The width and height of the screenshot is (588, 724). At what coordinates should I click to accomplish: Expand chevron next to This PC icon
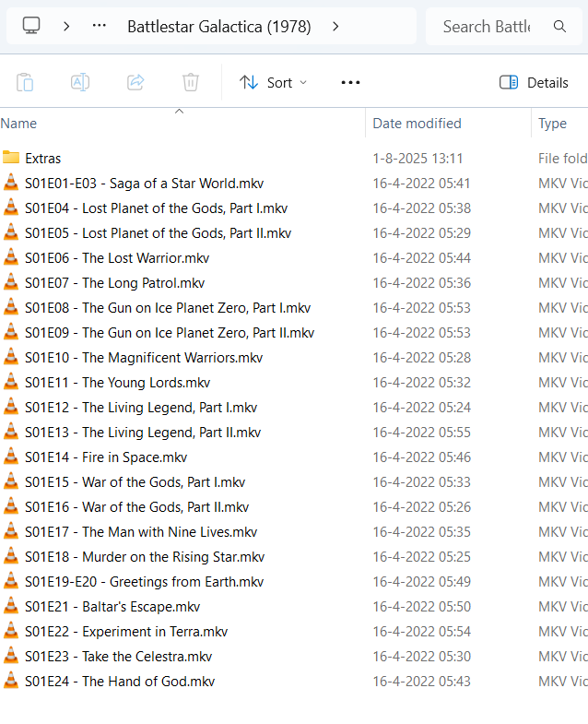pos(66,26)
